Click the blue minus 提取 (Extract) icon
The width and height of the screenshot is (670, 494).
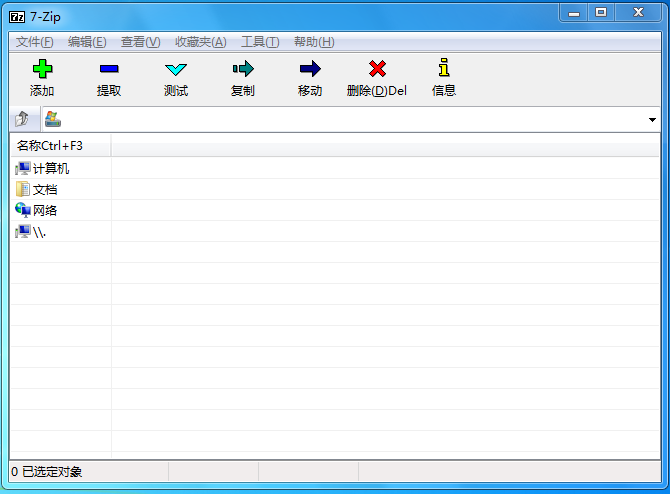click(109, 69)
